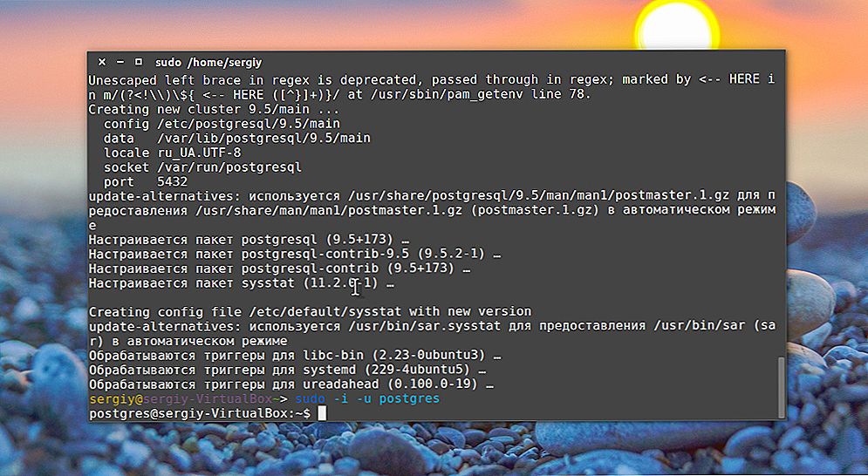The height and width of the screenshot is (476, 868).
Task: Click "Creating config file /etc/default/sysstat" line
Action: tap(310, 311)
